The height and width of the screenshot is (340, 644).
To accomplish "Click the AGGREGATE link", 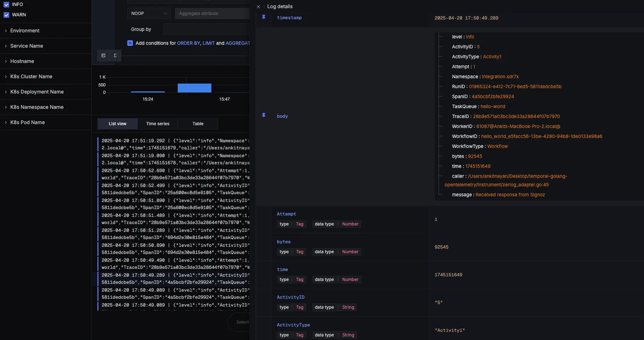I will (237, 43).
